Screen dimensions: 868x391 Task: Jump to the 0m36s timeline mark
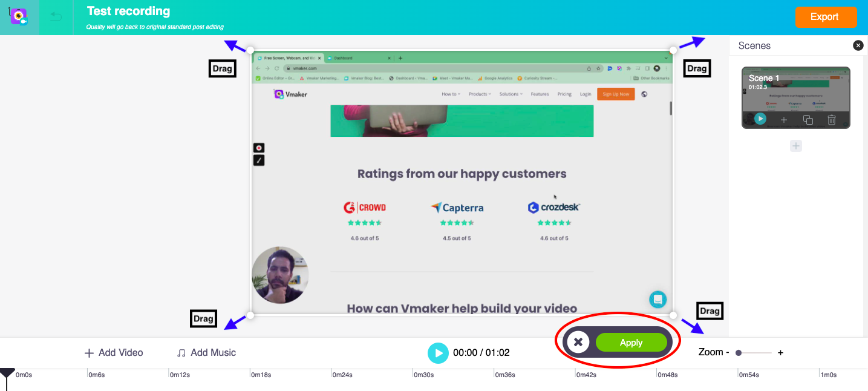tap(505, 375)
